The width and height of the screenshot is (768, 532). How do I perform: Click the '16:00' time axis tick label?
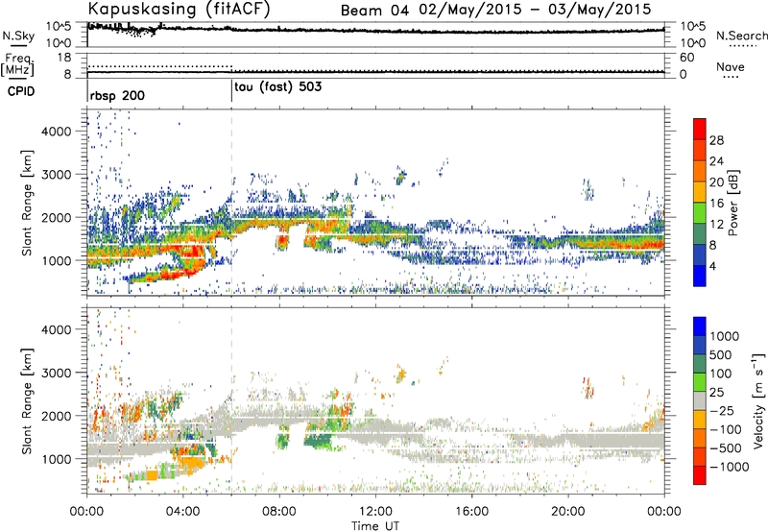click(x=471, y=512)
